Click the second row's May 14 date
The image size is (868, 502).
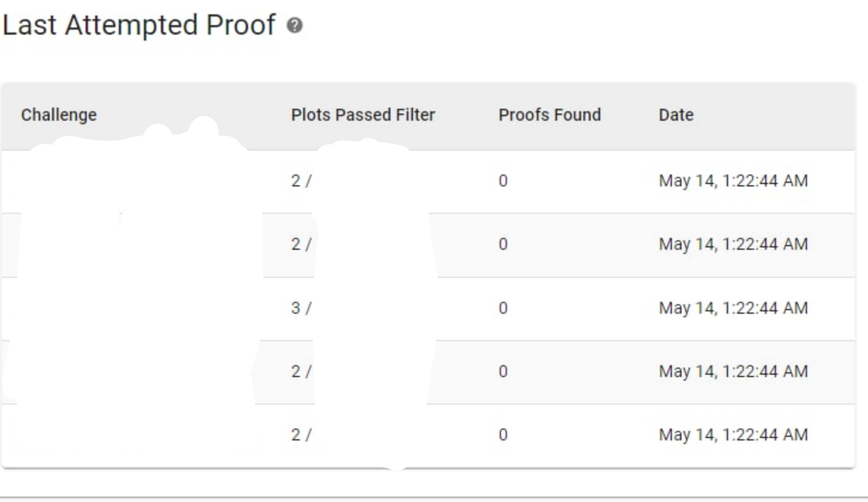coord(733,244)
